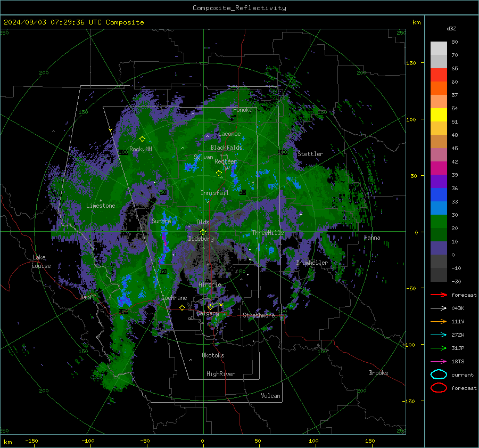Click the Stettler town label

click(310, 154)
